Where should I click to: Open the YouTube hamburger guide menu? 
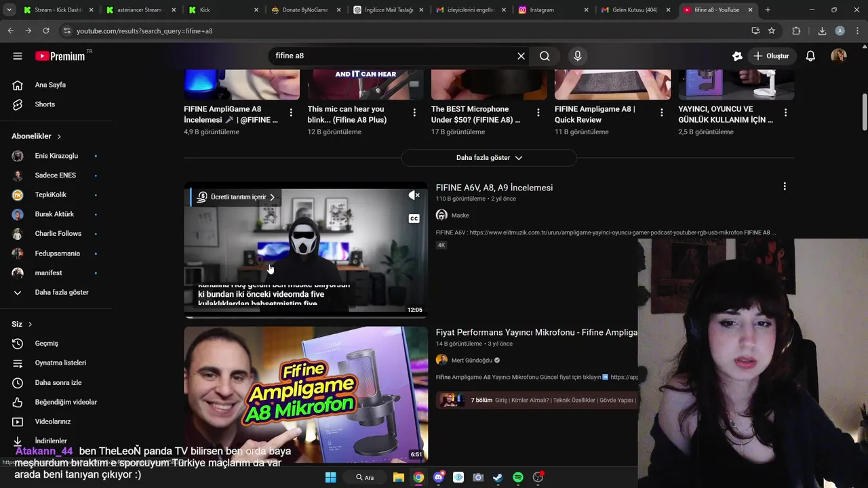pos(18,56)
